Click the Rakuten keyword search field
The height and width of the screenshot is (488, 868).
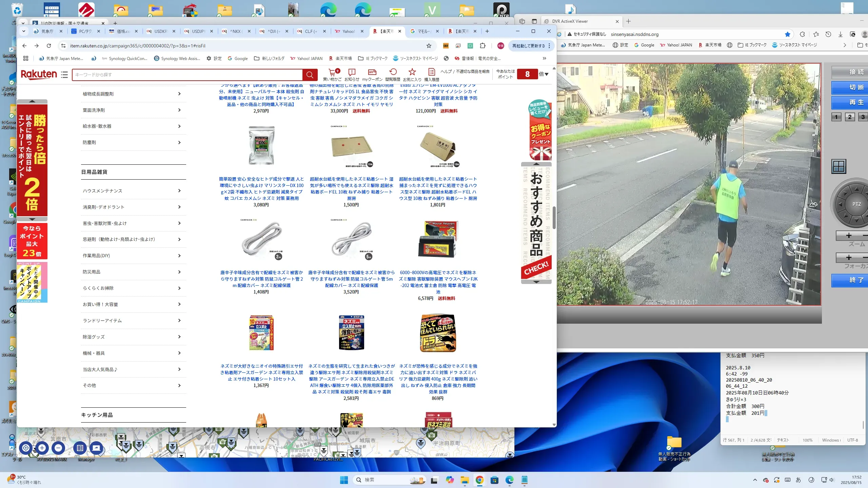point(186,75)
